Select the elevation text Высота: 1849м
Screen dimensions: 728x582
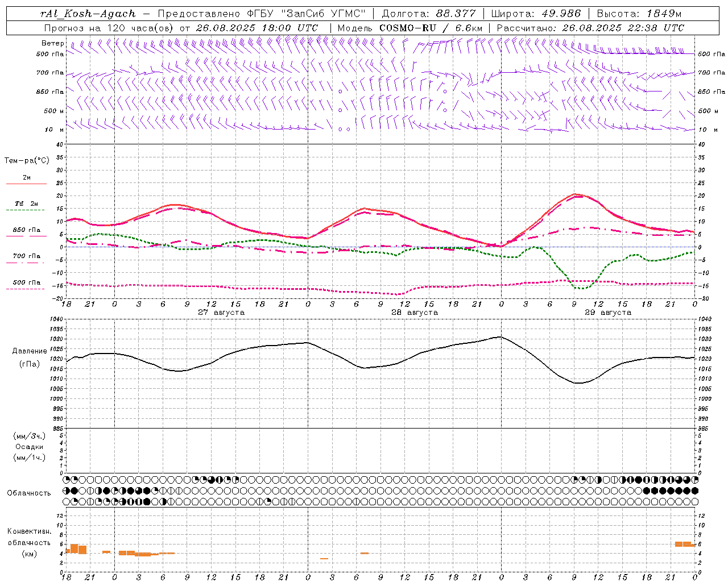(x=639, y=14)
